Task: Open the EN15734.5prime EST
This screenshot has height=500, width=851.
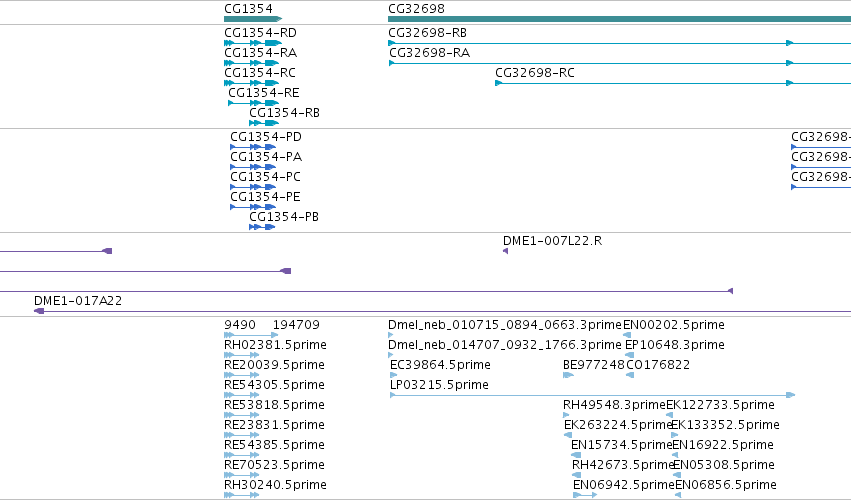Action: [x=621, y=445]
